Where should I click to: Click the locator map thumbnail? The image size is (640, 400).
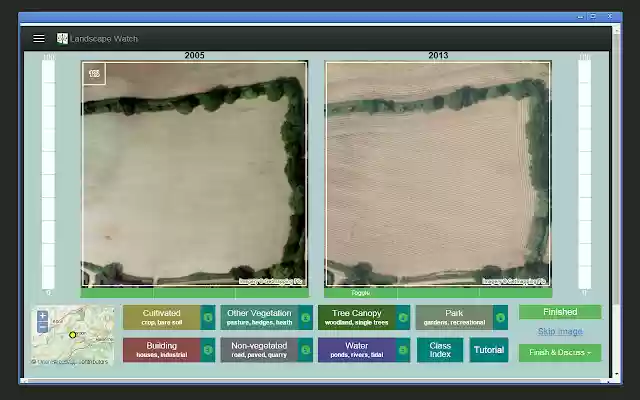coord(73,335)
